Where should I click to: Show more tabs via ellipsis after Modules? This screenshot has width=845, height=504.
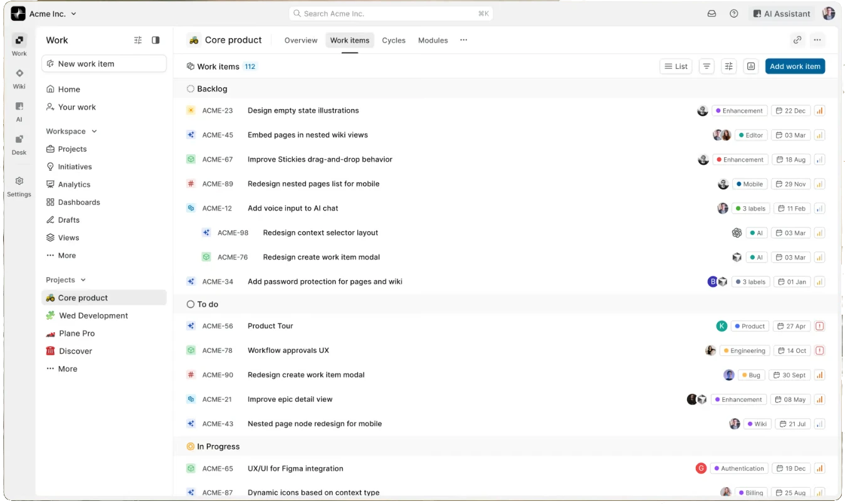click(464, 40)
